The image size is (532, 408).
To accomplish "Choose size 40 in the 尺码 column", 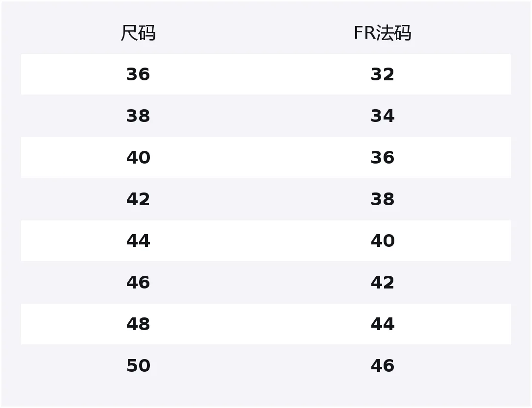I will pos(138,158).
